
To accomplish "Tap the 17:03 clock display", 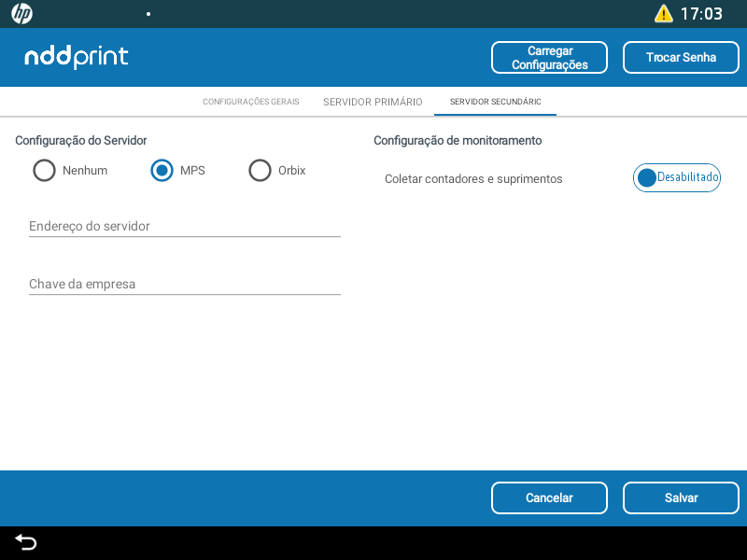I will pyautogui.click(x=700, y=14).
